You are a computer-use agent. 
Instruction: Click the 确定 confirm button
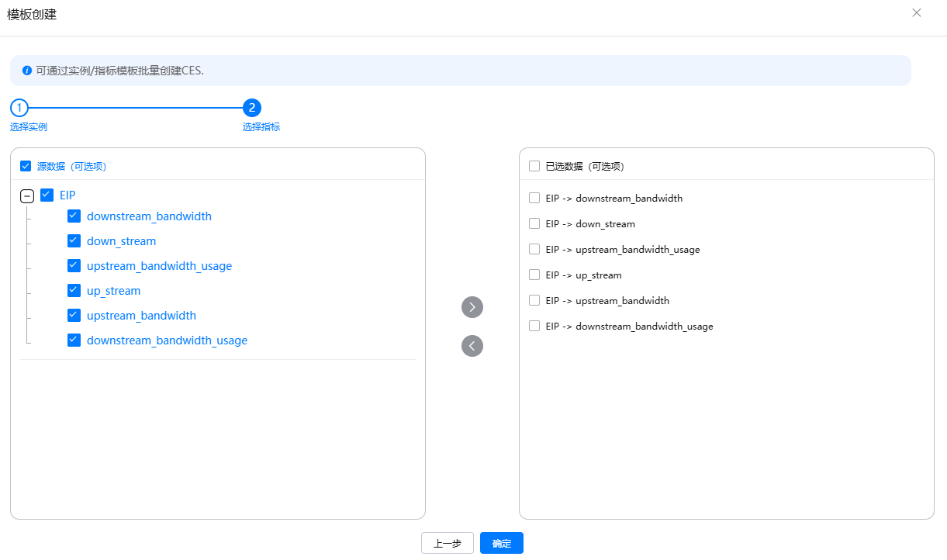pos(501,544)
